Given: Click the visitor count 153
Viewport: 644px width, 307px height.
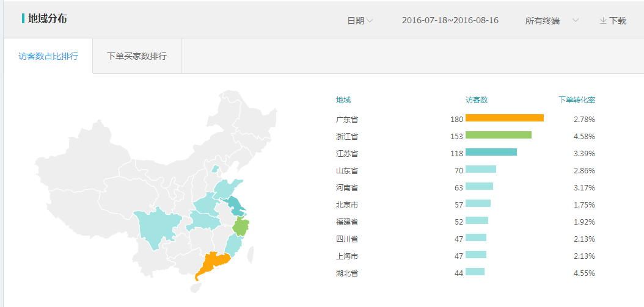Looking at the screenshot, I should (456, 136).
